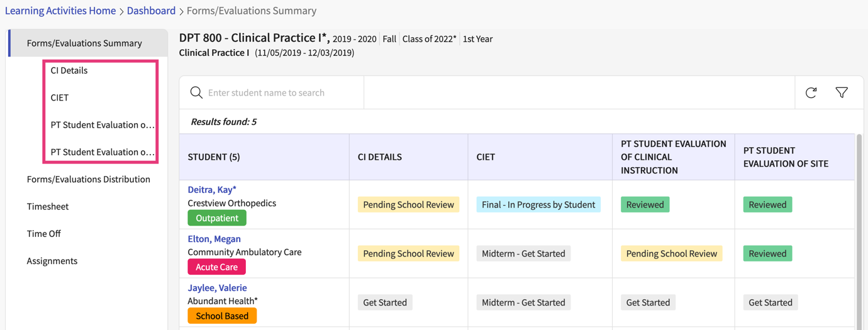Open student Jaylee, Valerie link
Viewport: 868px width, 330px height.
(x=217, y=288)
